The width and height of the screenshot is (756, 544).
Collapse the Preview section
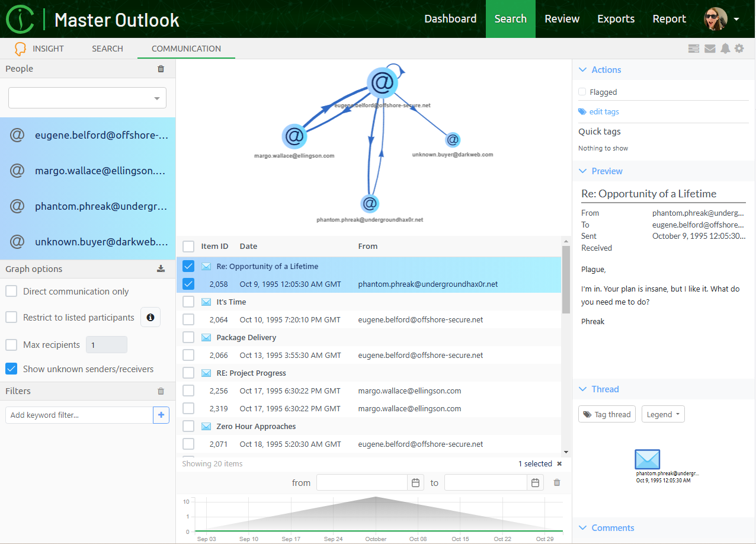[x=582, y=171]
